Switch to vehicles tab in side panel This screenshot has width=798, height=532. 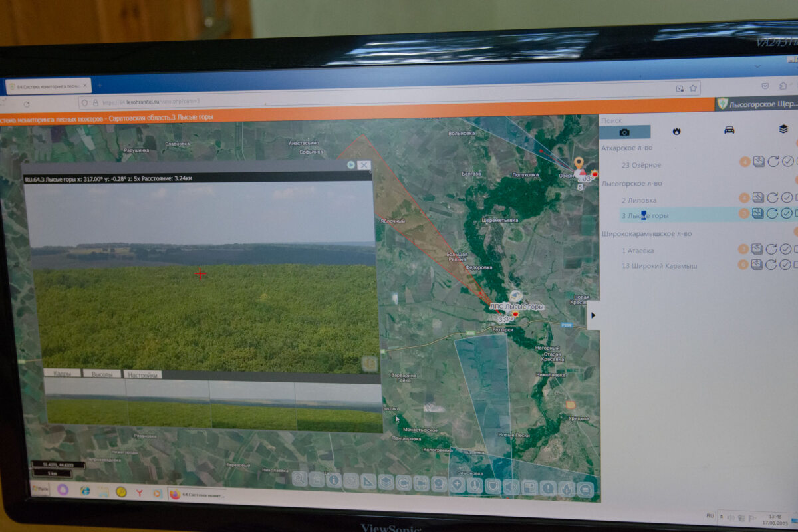[730, 130]
